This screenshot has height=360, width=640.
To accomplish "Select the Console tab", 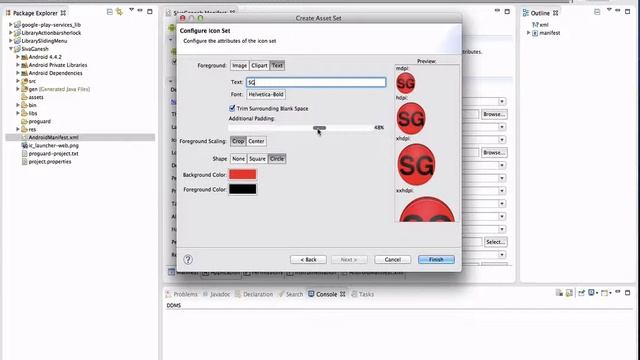I will (x=327, y=294).
